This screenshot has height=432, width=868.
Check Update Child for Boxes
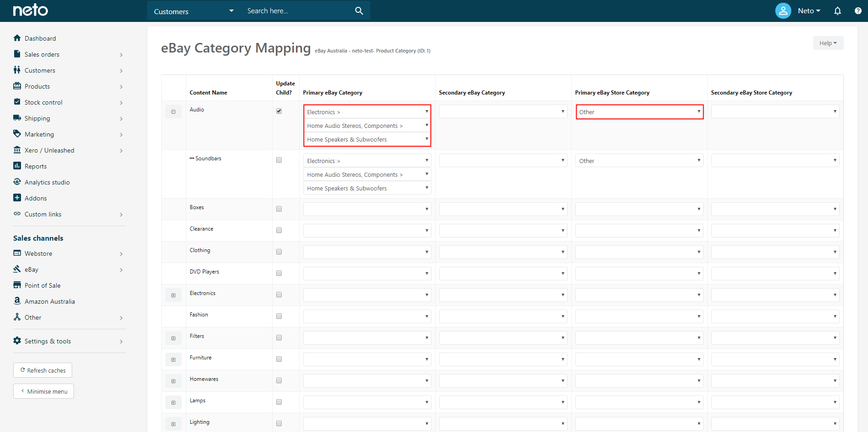(279, 209)
